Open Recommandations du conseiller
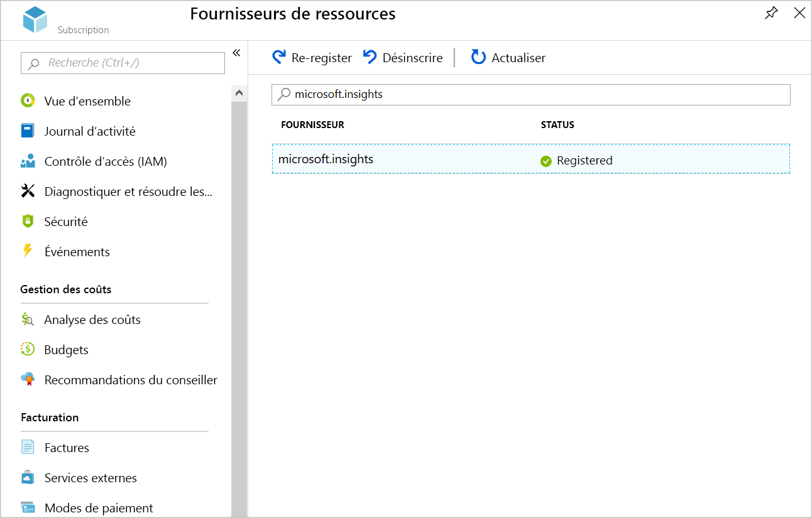 [131, 380]
